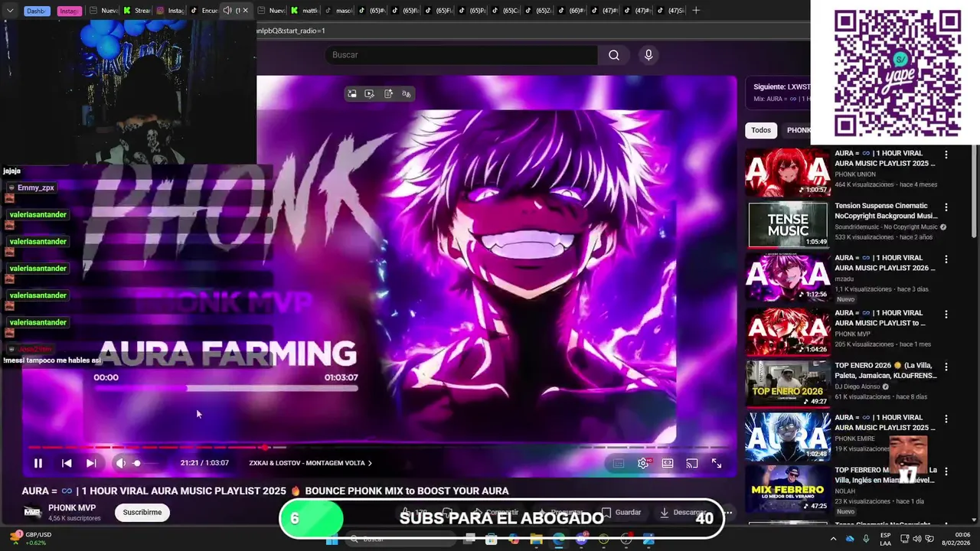Adjust the player volume slider

click(x=146, y=463)
